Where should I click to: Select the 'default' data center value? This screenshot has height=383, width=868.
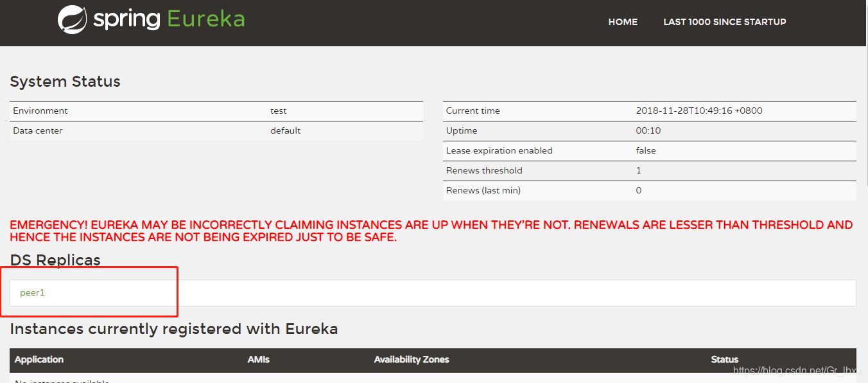(x=286, y=130)
